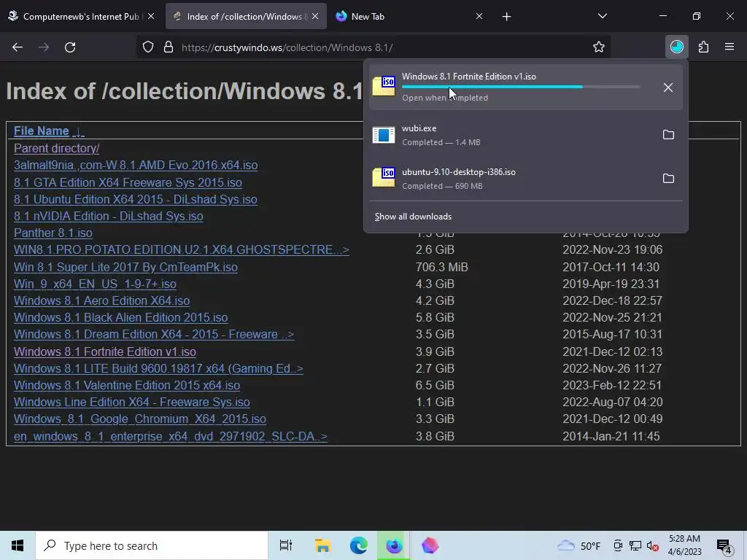
Task: Close the New Tab tab
Action: point(479,16)
